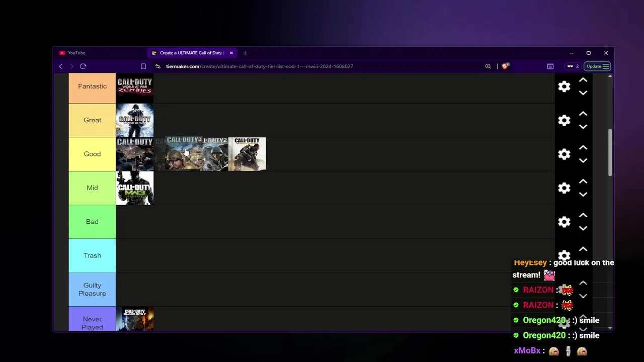This screenshot has height=362, width=644.
Task: Select first cover in Good tier
Action: pos(135,154)
